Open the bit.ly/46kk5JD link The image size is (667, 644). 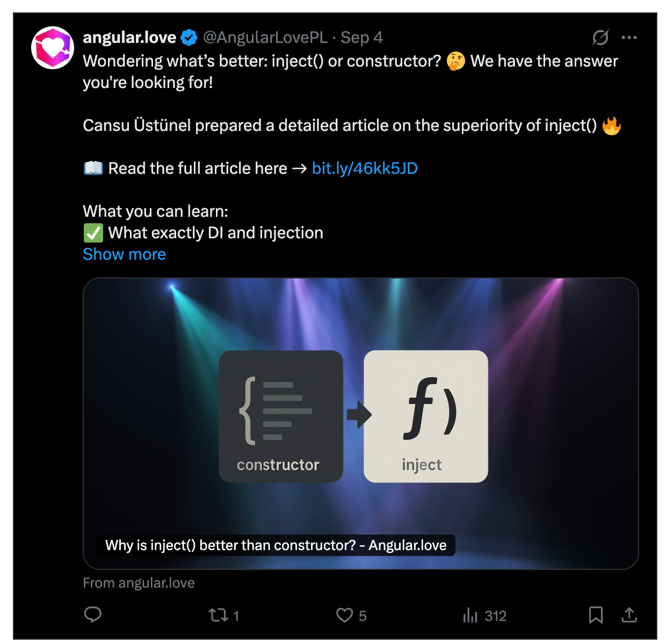point(365,169)
